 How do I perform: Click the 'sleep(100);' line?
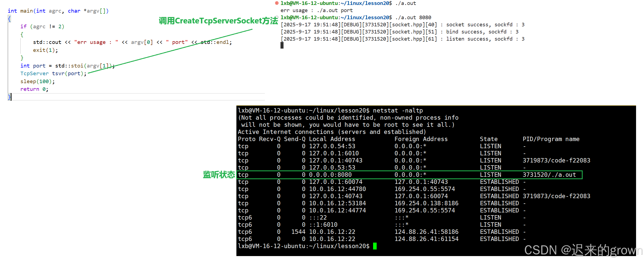tap(38, 82)
